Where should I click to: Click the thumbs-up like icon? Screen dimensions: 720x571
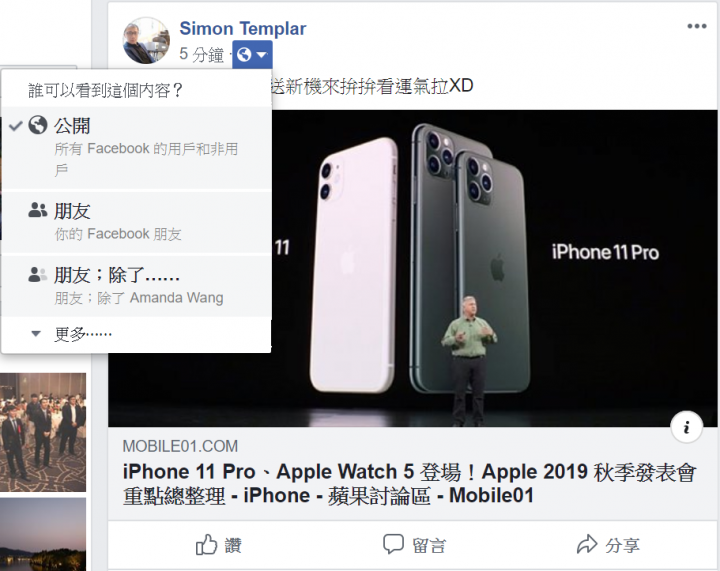point(206,545)
